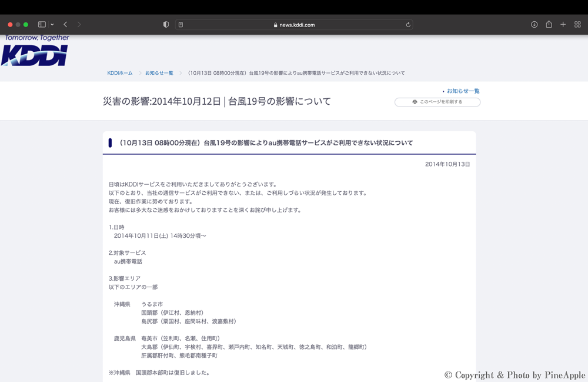
Task: Open the Share menu
Action: tap(549, 25)
